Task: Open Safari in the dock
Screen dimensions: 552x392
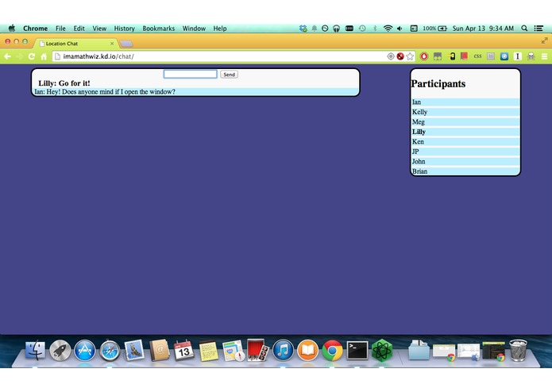Action: (110, 350)
